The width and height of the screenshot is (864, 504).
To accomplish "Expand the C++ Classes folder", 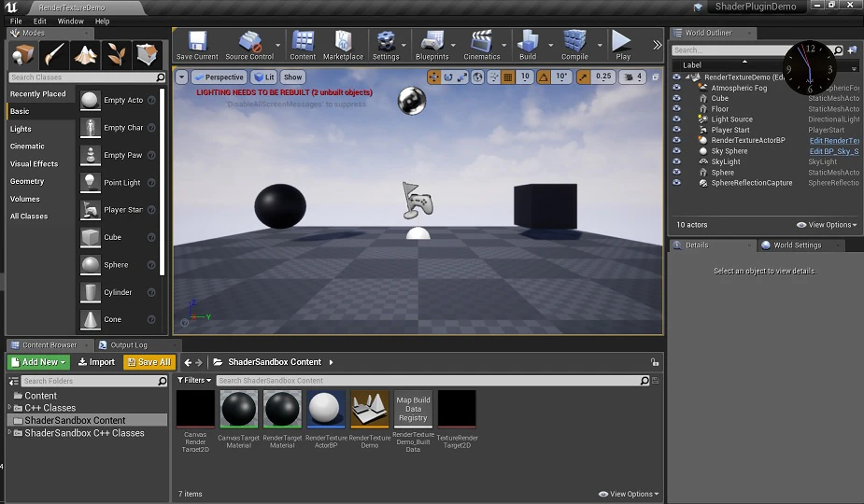I will [x=9, y=408].
